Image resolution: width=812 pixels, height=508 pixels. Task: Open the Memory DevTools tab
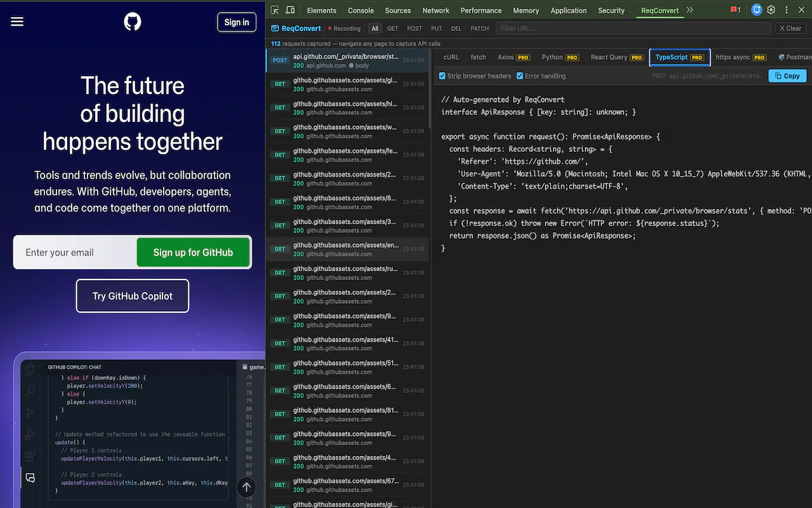tap(526, 10)
